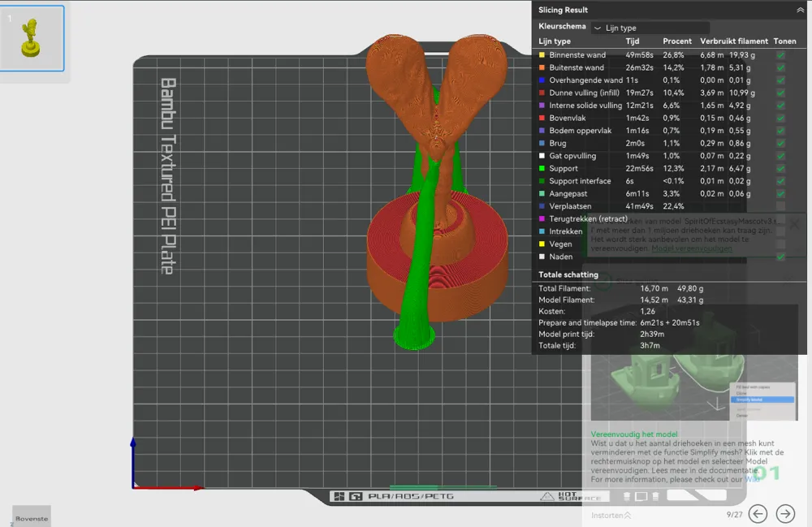This screenshot has height=527, width=812.
Task: Click the Lijn type column header
Action: [555, 41]
